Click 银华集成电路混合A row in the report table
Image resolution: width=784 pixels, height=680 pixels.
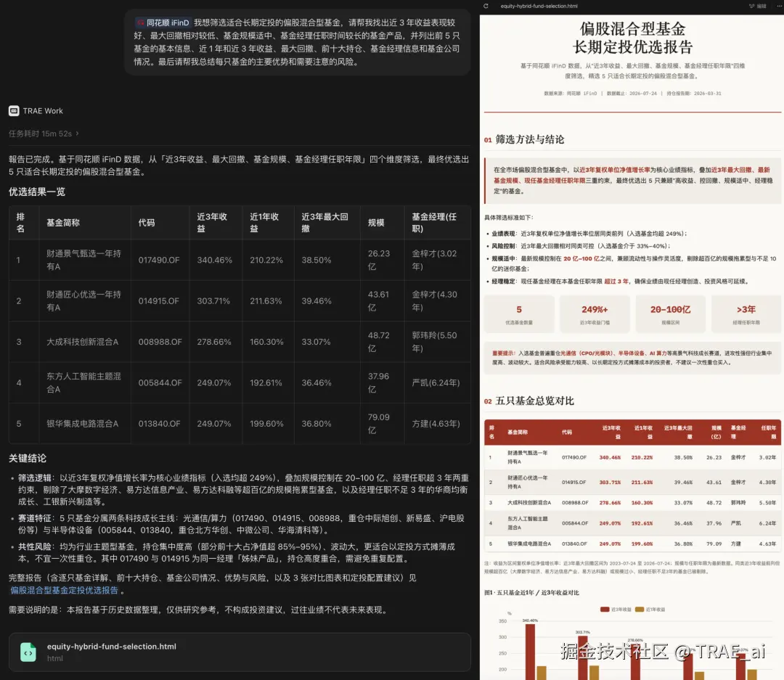click(x=632, y=544)
